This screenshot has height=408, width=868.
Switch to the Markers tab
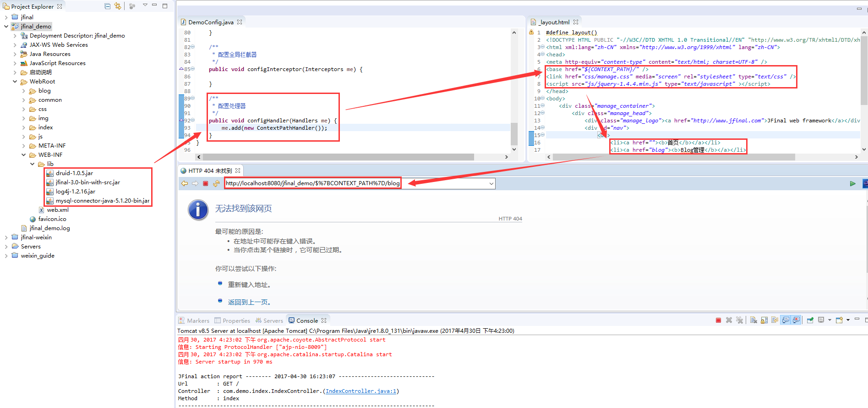194,320
